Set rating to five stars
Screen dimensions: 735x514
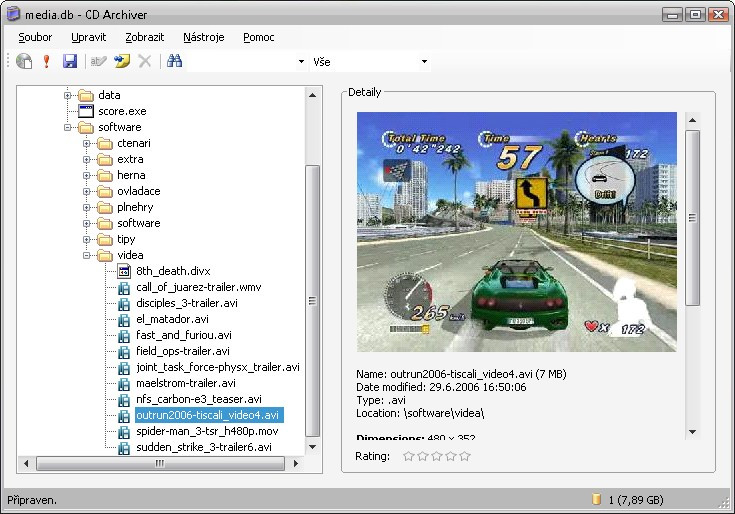[x=465, y=456]
